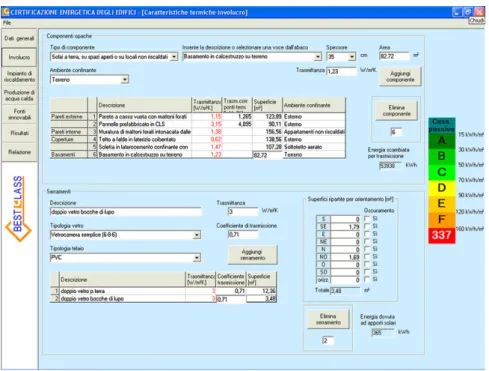Open the File menu
The image size is (489, 371).
pyautogui.click(x=7, y=23)
